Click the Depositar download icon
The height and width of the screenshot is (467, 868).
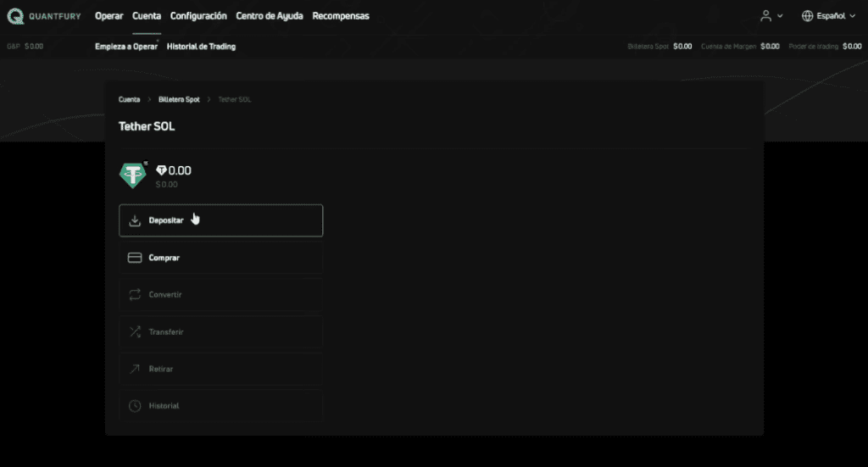point(134,220)
